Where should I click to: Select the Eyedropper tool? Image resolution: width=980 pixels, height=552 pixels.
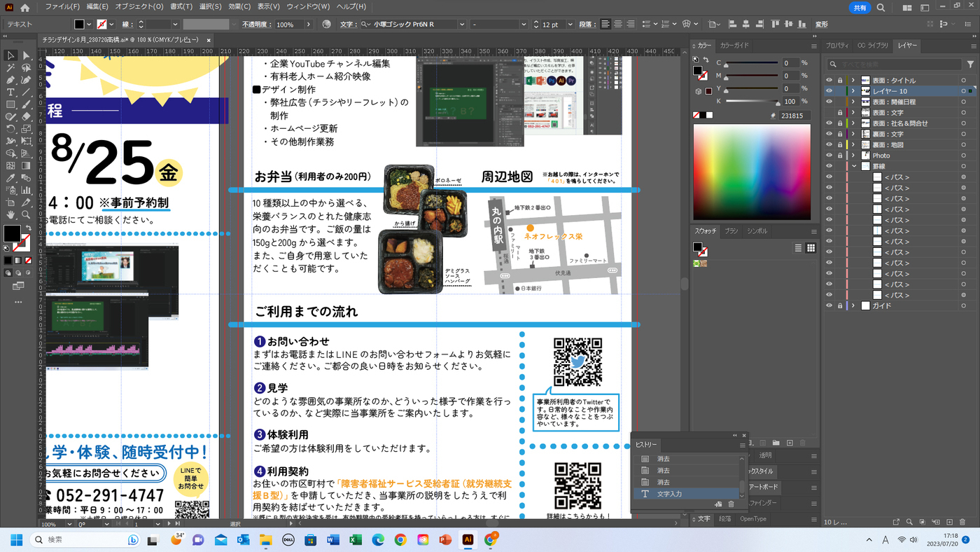11,178
